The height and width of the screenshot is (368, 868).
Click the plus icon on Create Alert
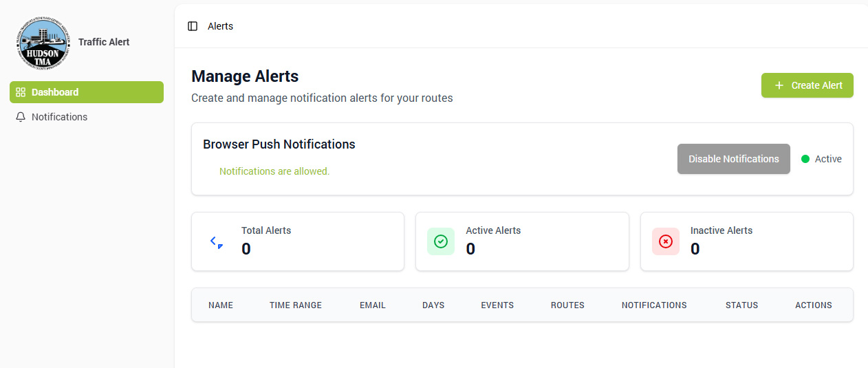click(x=779, y=85)
